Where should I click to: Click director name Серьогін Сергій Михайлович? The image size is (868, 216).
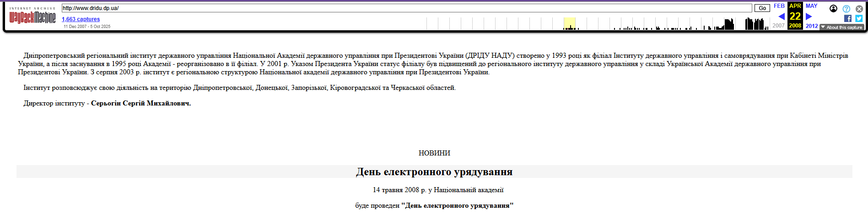141,104
